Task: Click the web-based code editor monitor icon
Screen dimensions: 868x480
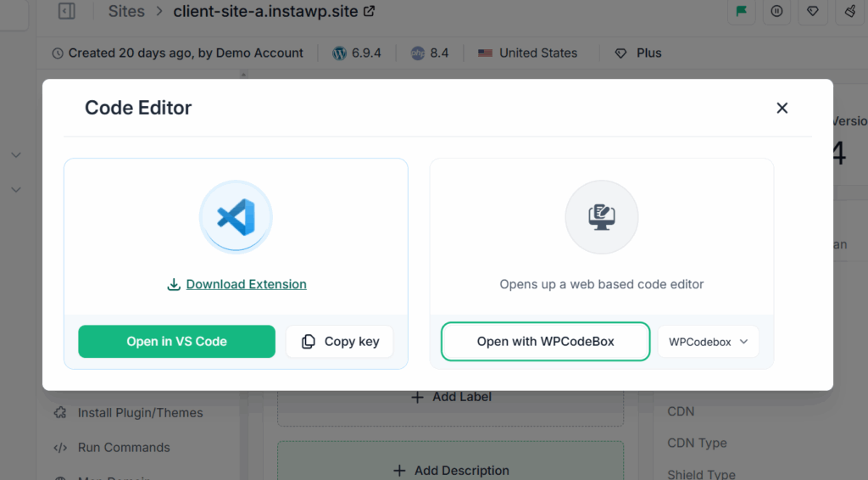Action: pos(602,216)
